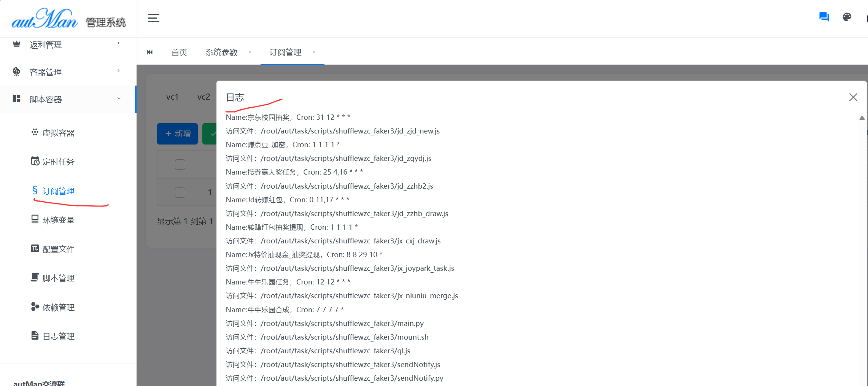The height and width of the screenshot is (386, 868).
Task: Click the calendar clock icon beside 定时任务
Action: [x=35, y=161]
